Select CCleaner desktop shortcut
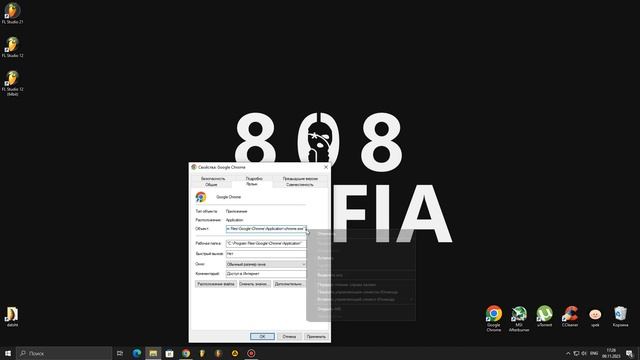 [570, 316]
